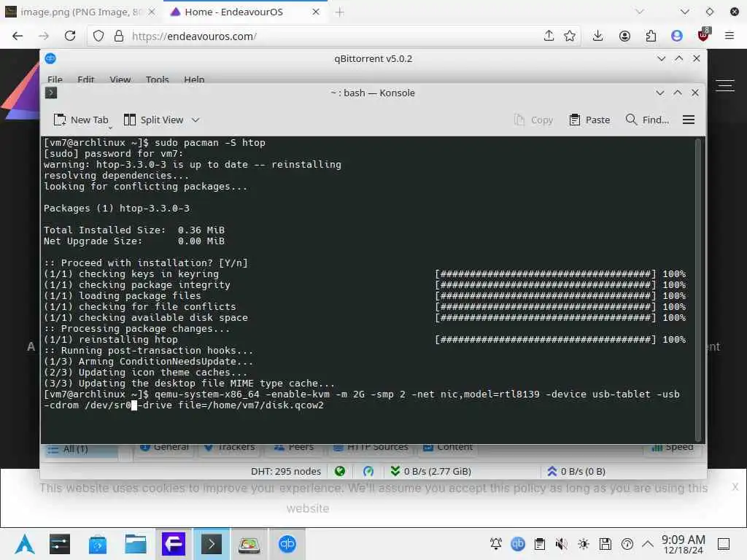Click the share page icon in address bar

549,36
